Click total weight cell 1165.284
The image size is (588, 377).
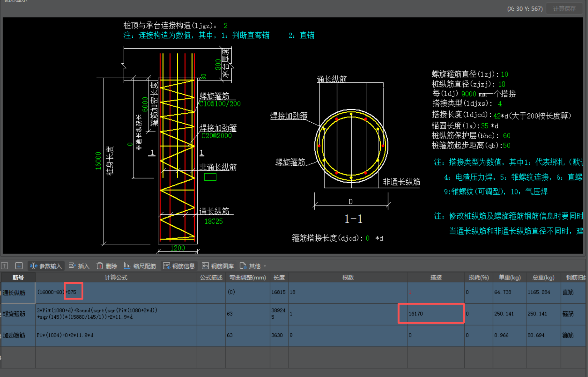(543, 293)
